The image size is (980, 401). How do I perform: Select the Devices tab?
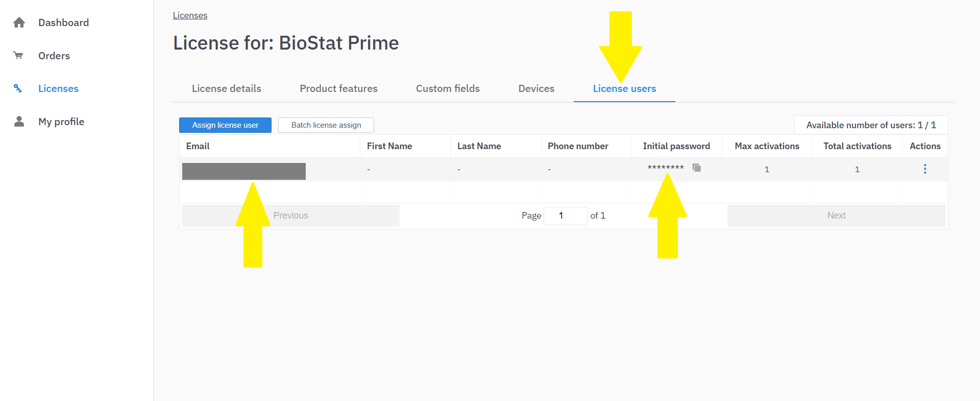tap(536, 88)
